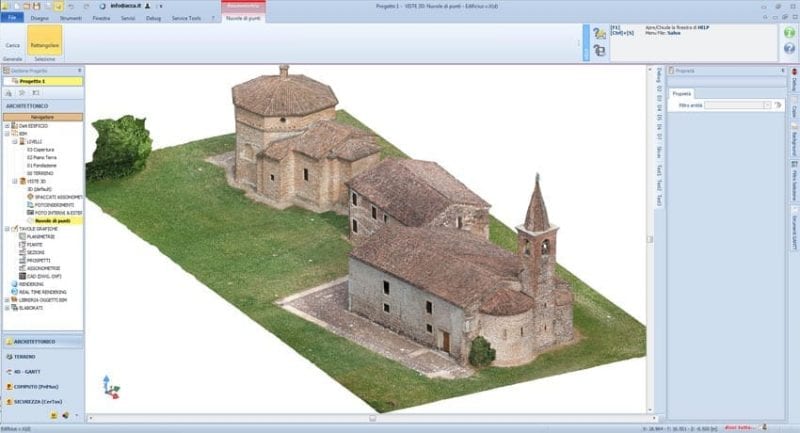Click the undo arrow in quick access toolbar
The height and width of the screenshot is (433, 800).
tap(71, 6)
